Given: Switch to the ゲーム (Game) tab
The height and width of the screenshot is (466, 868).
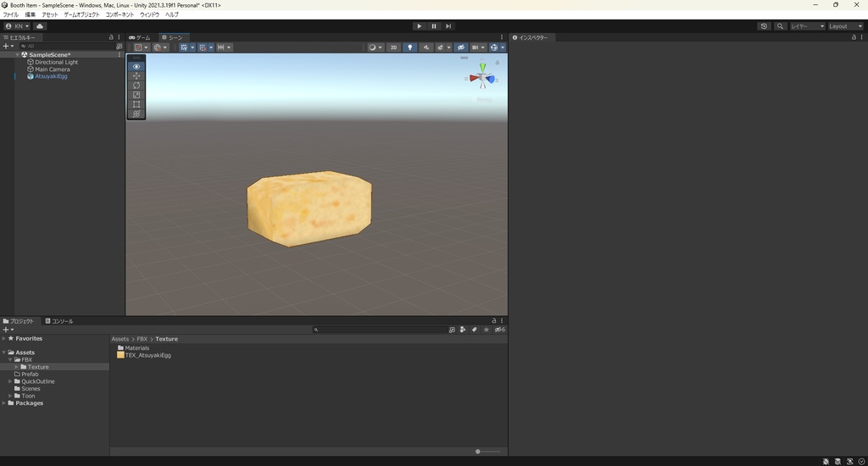Looking at the screenshot, I should click(141, 37).
